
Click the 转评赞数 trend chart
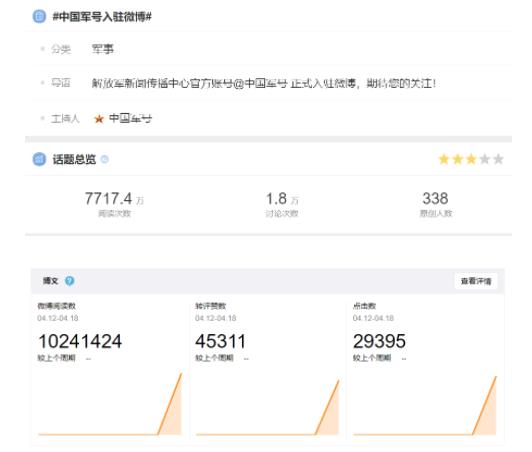[268, 407]
